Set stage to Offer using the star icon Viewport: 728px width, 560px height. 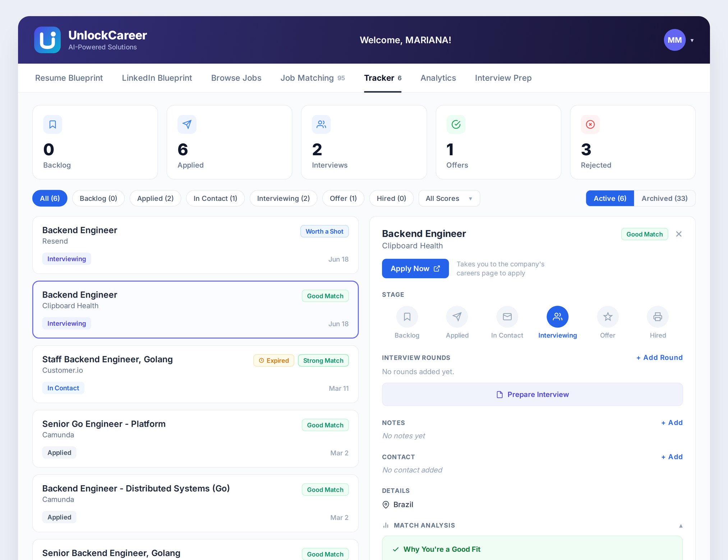[x=608, y=317]
